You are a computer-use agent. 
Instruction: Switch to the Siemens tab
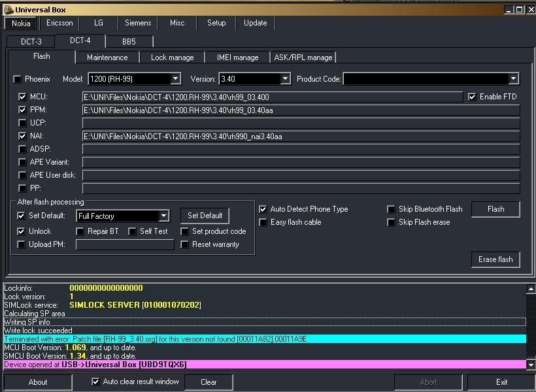tap(138, 23)
